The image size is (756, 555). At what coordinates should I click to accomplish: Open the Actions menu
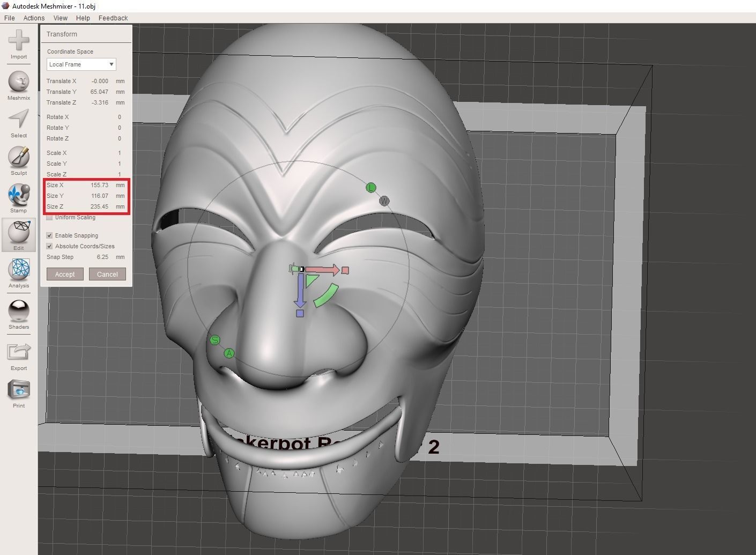(34, 18)
